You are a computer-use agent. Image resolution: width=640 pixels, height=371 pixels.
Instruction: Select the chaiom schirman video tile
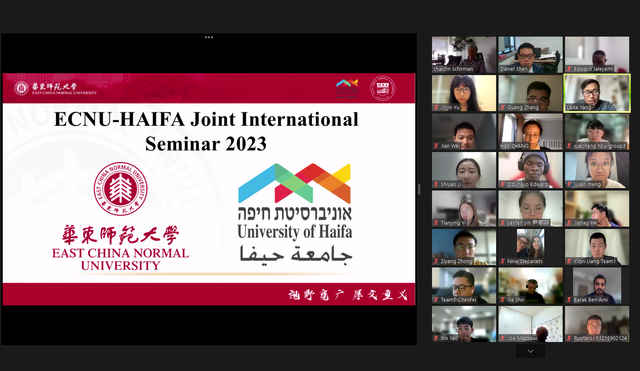tap(464, 55)
